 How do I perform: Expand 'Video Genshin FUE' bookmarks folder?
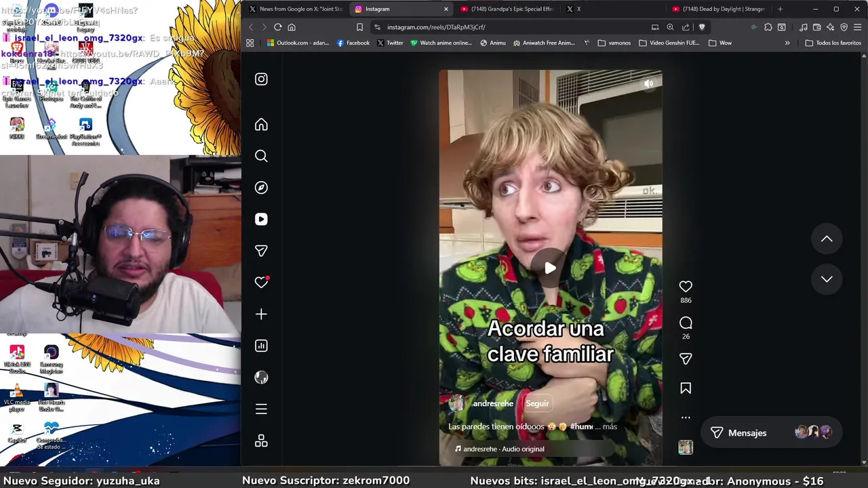669,43
